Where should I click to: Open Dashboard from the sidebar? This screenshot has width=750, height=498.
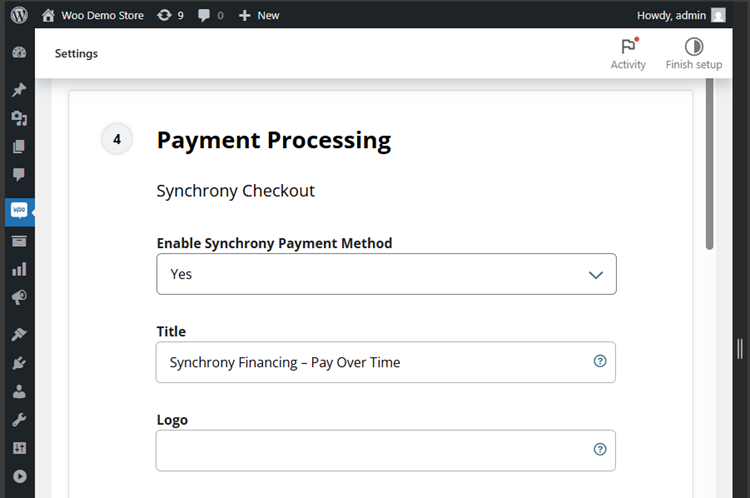18,53
